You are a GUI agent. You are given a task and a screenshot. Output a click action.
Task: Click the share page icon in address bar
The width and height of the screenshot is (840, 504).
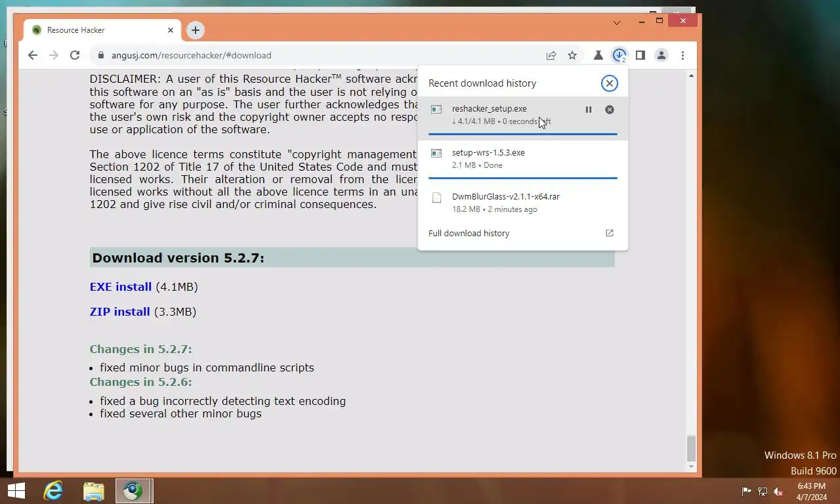coord(551,55)
